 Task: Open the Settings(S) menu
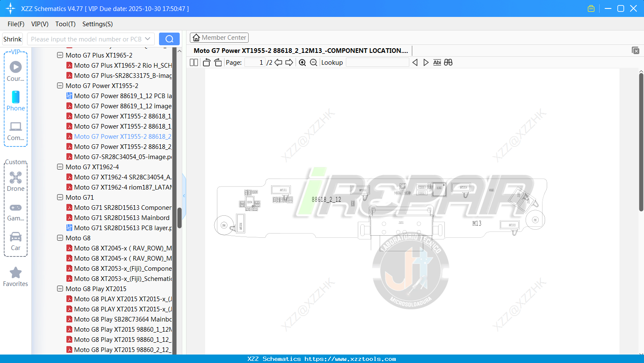98,24
